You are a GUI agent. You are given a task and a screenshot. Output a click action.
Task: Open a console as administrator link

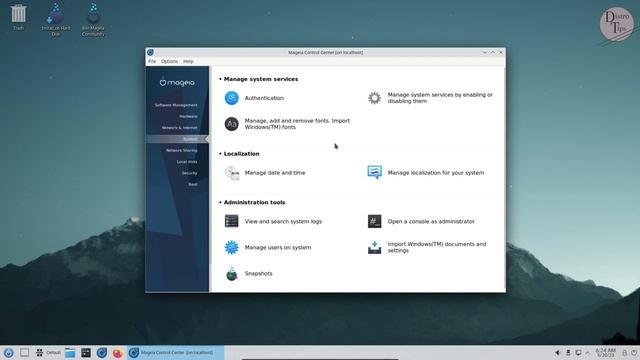tap(431, 221)
